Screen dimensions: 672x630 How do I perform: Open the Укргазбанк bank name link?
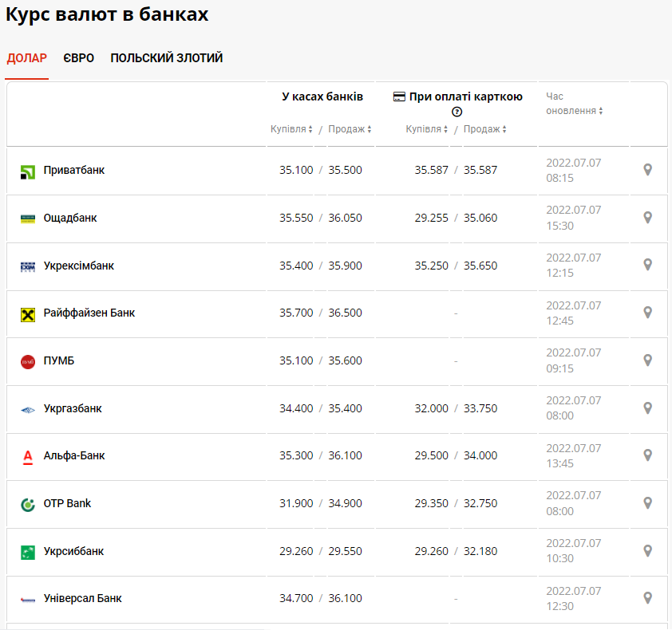[73, 408]
